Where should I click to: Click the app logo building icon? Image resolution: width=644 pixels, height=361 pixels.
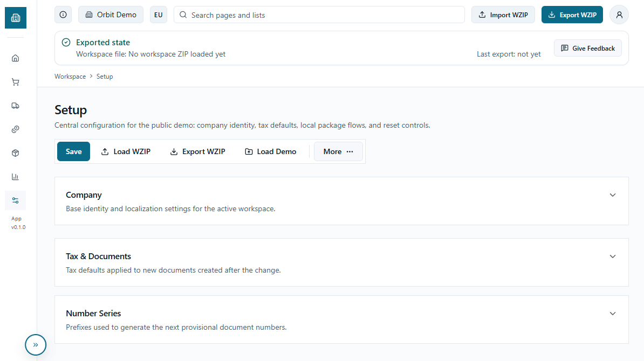[x=16, y=18]
